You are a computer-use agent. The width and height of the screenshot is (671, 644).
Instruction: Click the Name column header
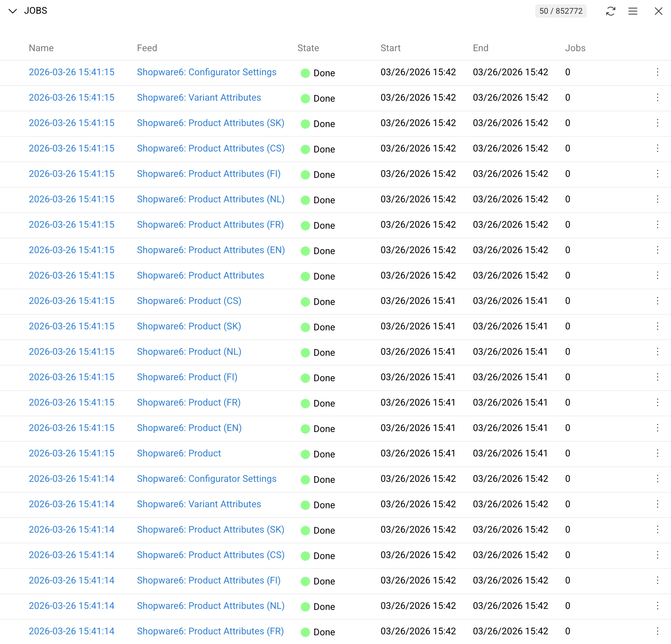pos(41,48)
